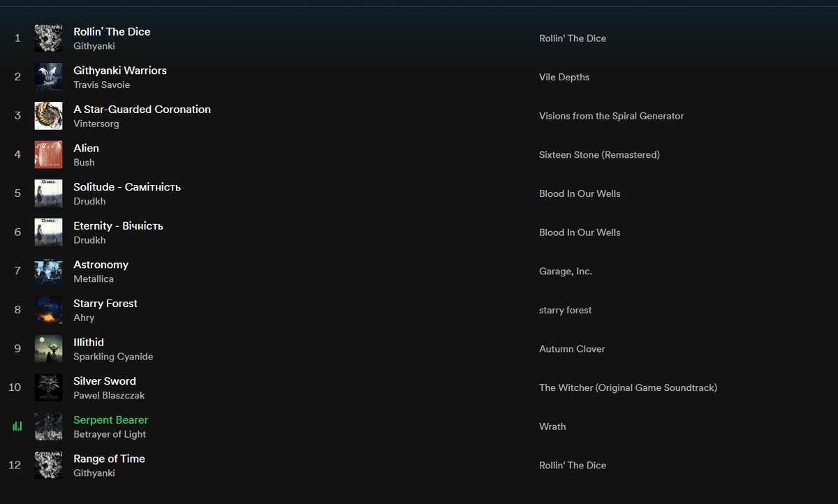
Task: Click track number 8
Action: click(x=17, y=310)
